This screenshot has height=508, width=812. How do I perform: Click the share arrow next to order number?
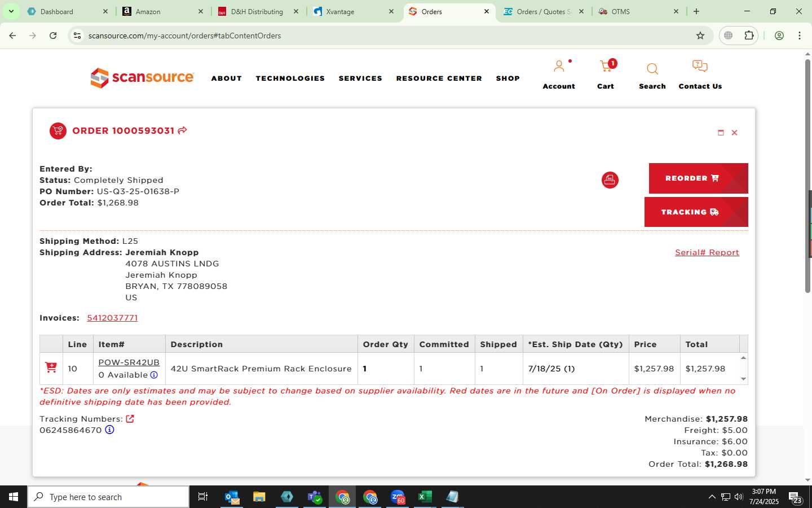[182, 130]
